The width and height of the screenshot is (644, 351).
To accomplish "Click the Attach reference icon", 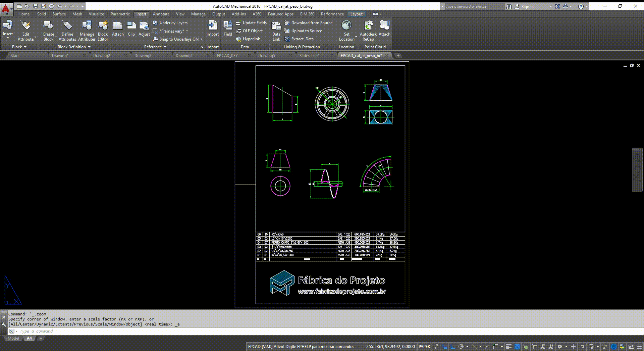I will coord(118,29).
